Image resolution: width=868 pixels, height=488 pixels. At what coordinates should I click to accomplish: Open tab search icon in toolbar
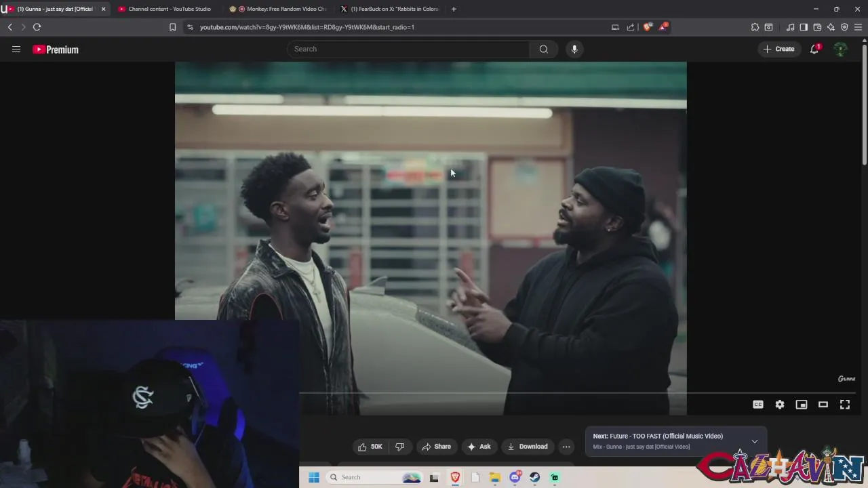click(x=768, y=27)
